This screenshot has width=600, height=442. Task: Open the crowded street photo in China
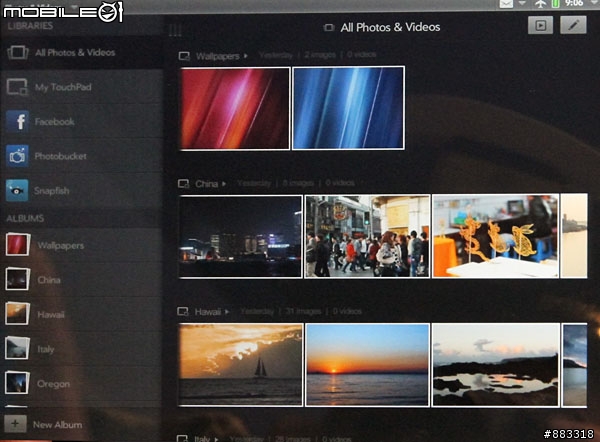367,236
